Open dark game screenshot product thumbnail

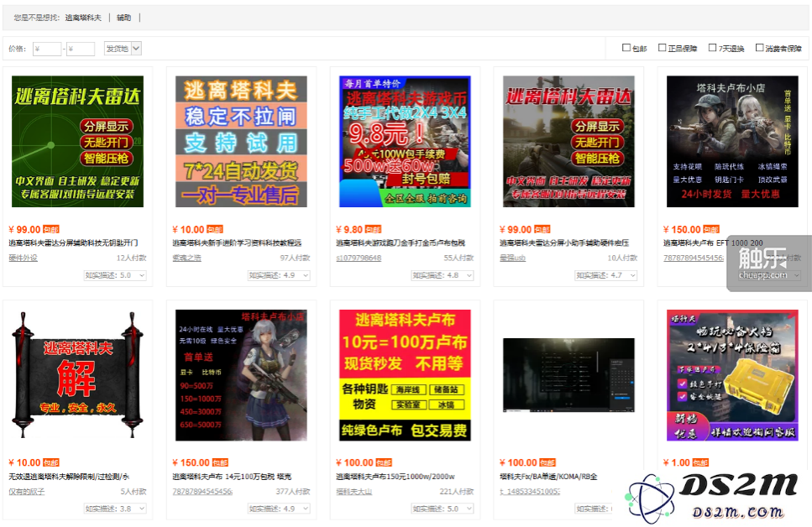click(568, 375)
